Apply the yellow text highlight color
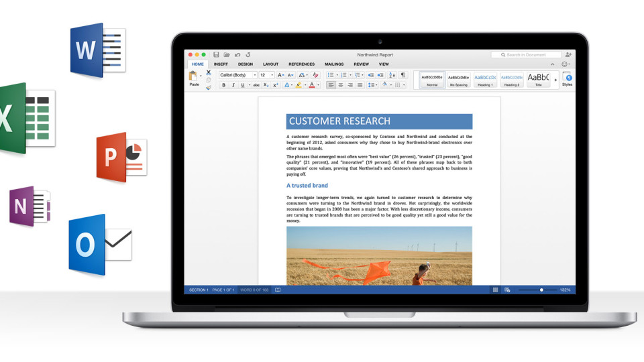Viewport: 644px width, 362px height. [299, 85]
